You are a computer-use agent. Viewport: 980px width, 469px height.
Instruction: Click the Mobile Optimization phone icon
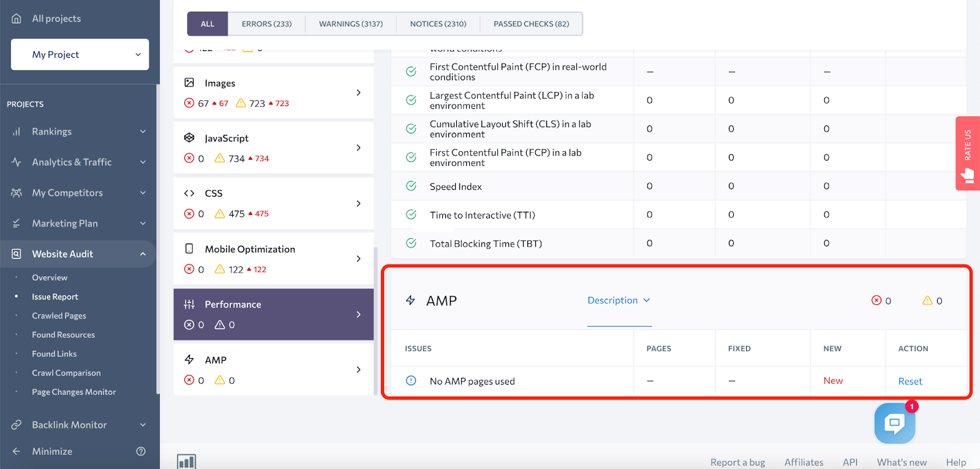pyautogui.click(x=189, y=249)
